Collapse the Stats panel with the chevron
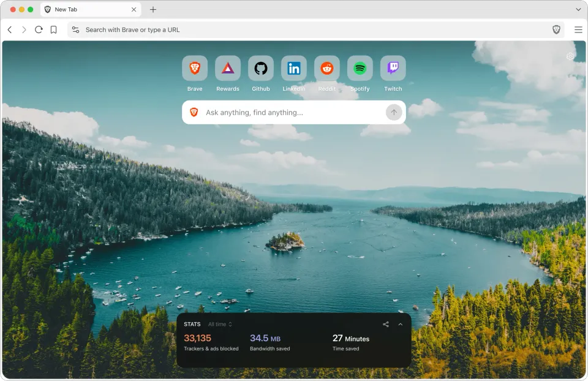Screen dimensions: 588x381 coord(401,324)
